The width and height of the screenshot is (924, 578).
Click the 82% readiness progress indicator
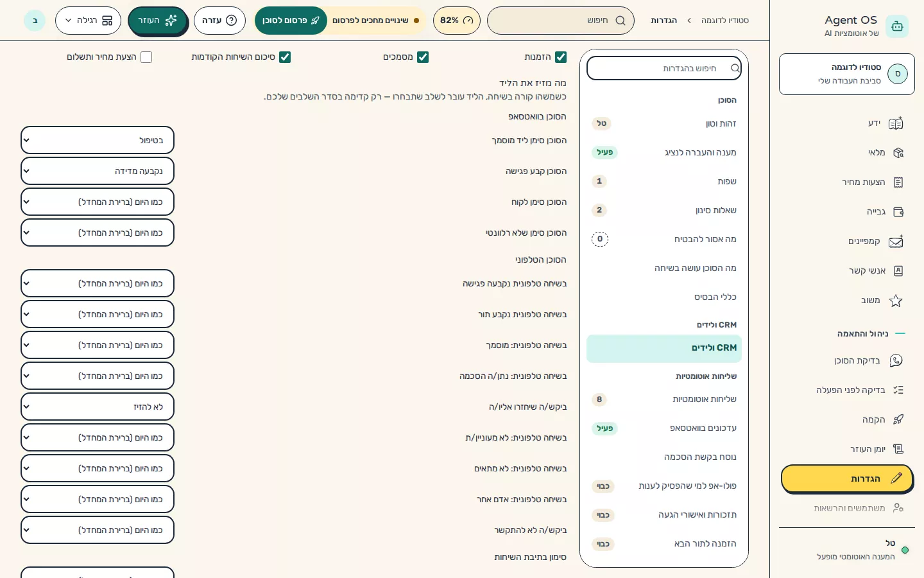tap(457, 21)
